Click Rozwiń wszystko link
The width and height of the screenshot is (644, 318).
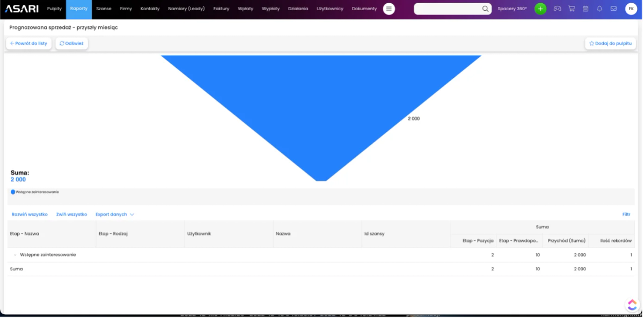[30, 215]
